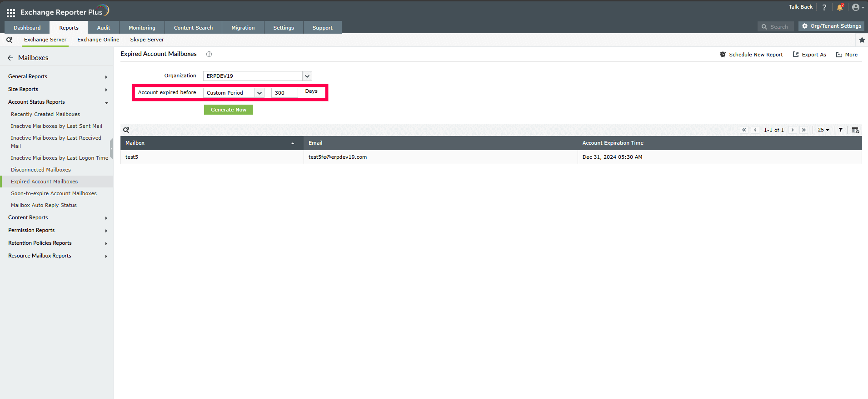The height and width of the screenshot is (399, 868).
Task: Go back using the Mailboxes arrow icon
Action: tap(10, 58)
